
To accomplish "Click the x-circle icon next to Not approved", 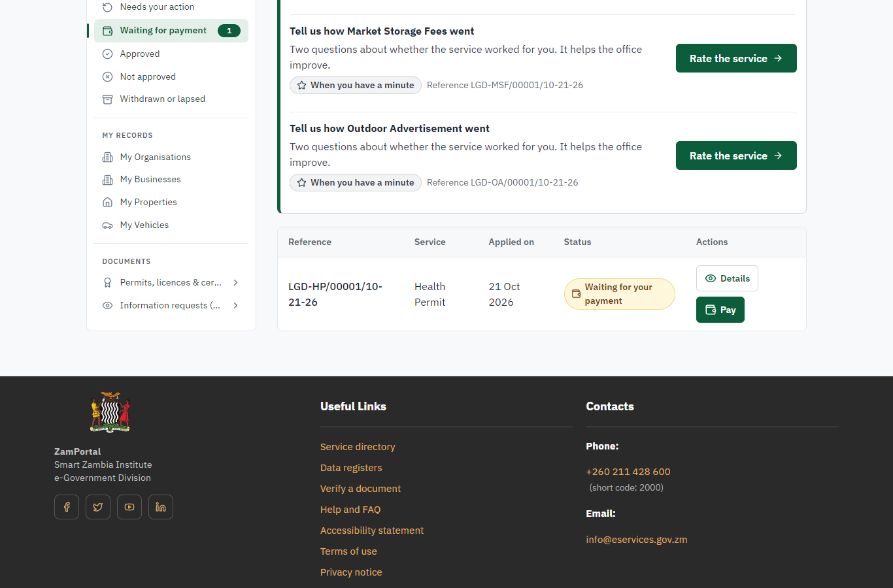I will pos(108,76).
